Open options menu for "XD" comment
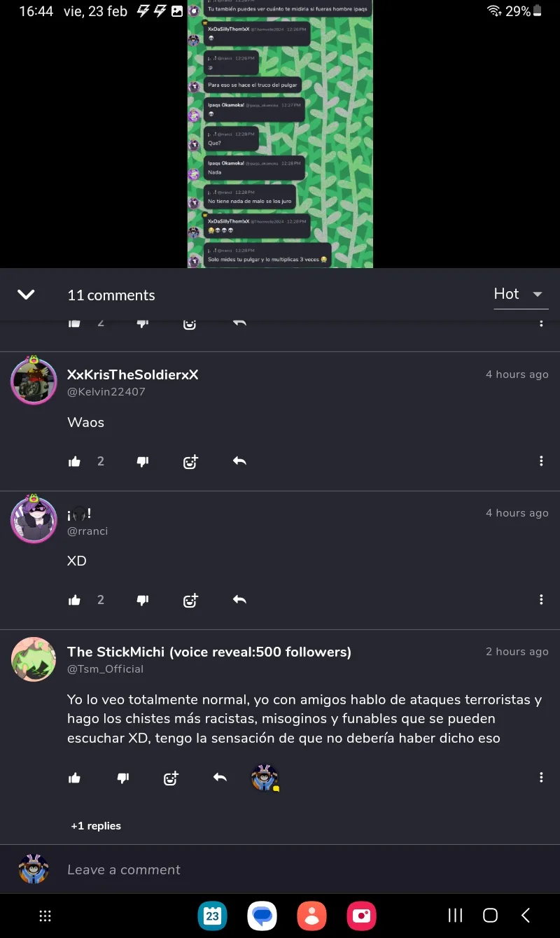 click(541, 600)
